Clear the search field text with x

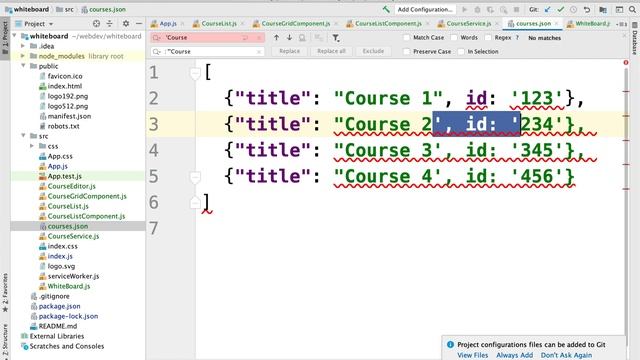259,38
